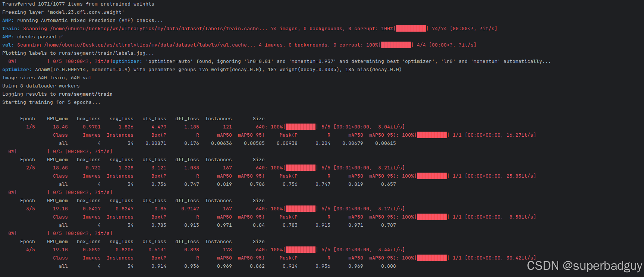Click the cls_loss value 4.479

pos(159,127)
